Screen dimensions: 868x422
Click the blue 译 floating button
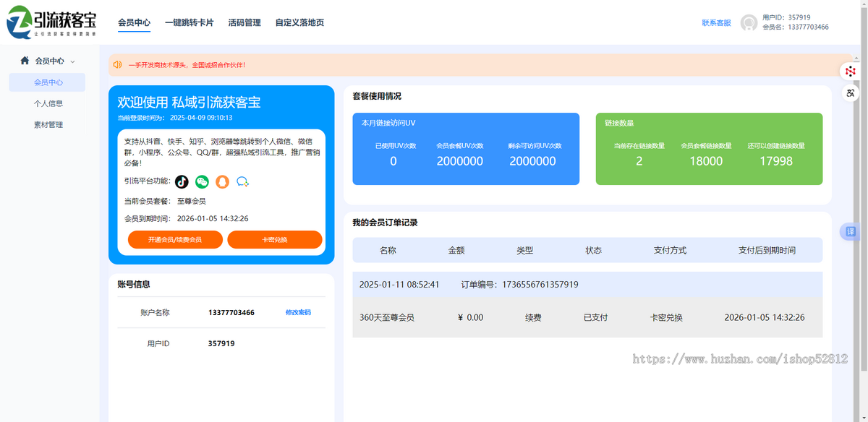[851, 232]
